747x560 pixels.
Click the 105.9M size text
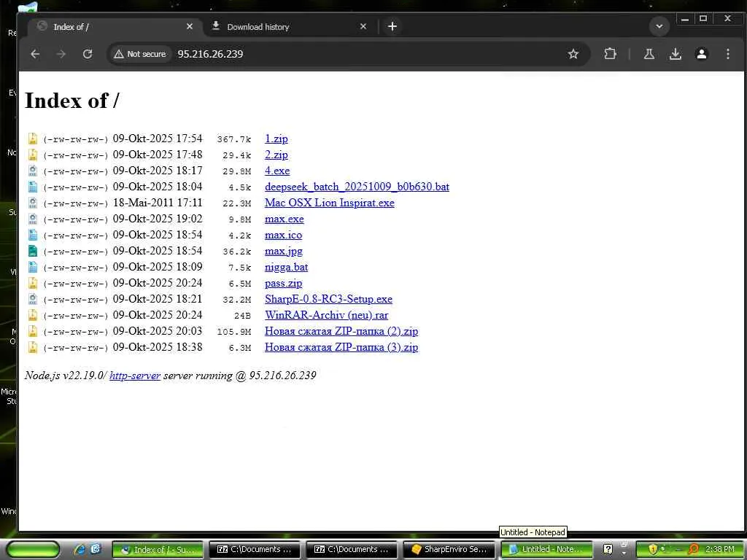[234, 332]
